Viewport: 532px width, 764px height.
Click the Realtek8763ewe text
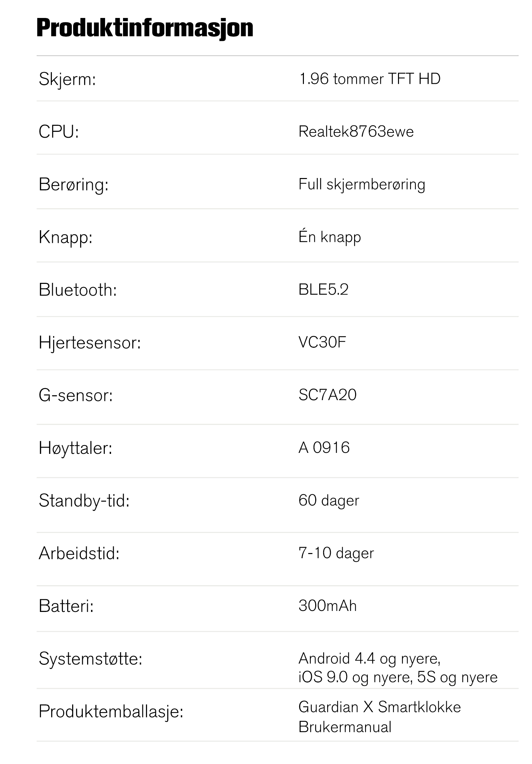356,131
